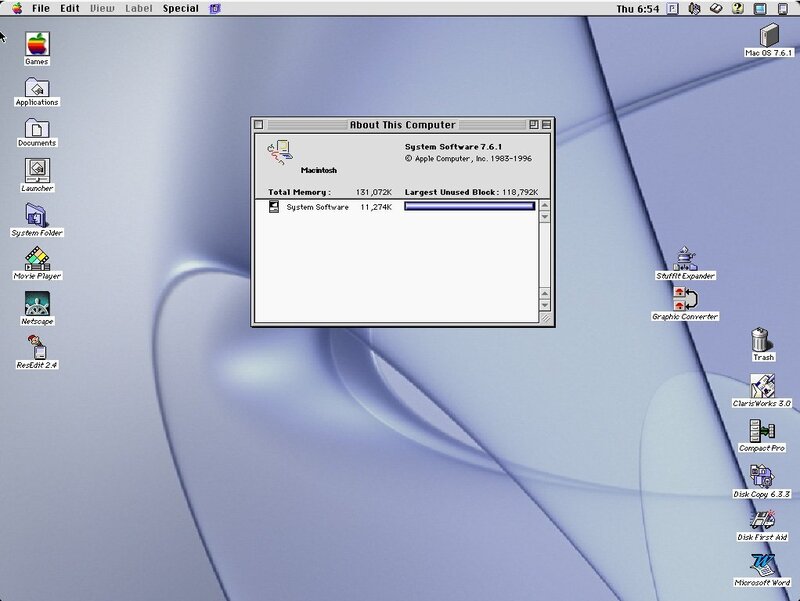Image resolution: width=800 pixels, height=601 pixels.
Task: Click the System Software memory usage bar
Action: pyautogui.click(x=470, y=207)
